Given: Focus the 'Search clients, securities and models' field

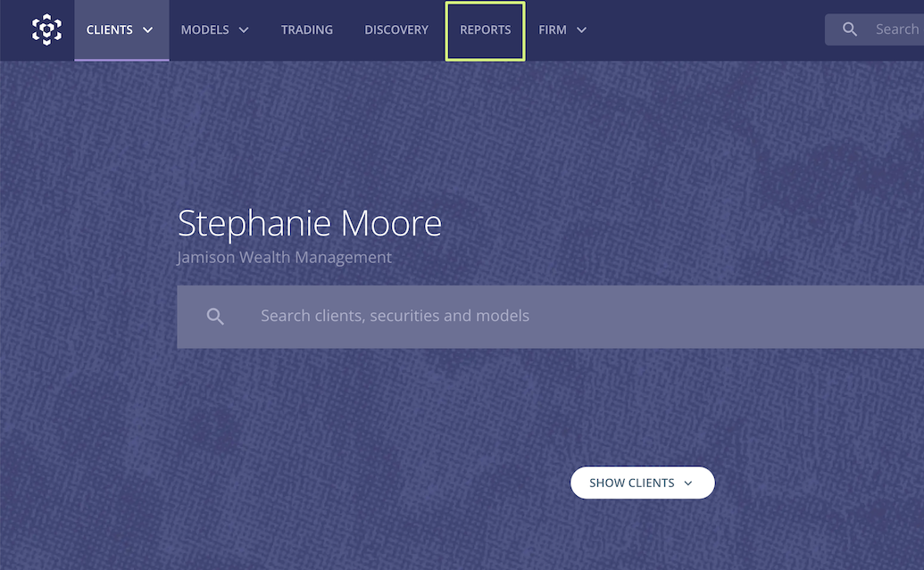Looking at the screenshot, I should (551, 317).
